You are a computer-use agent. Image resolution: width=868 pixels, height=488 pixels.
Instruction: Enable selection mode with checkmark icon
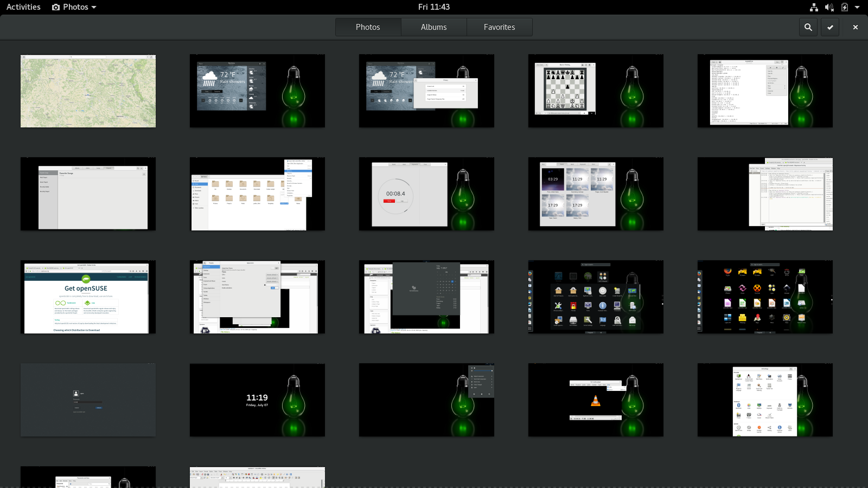tap(830, 27)
